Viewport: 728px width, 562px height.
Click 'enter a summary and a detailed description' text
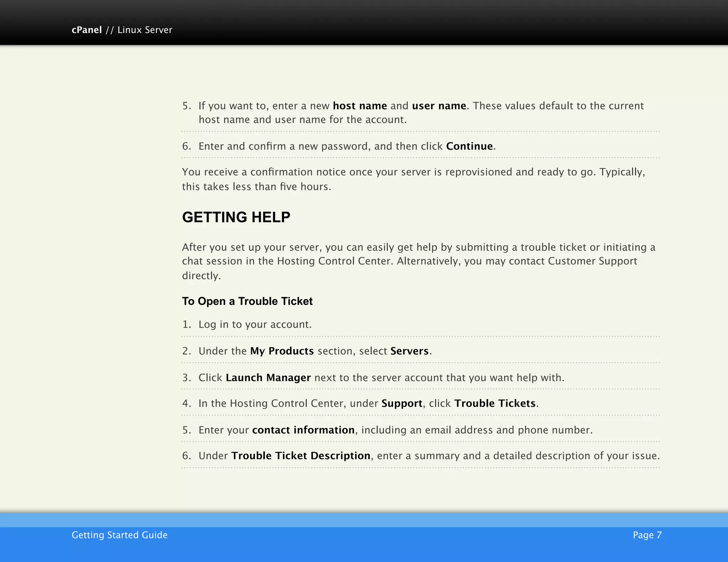[484, 456]
